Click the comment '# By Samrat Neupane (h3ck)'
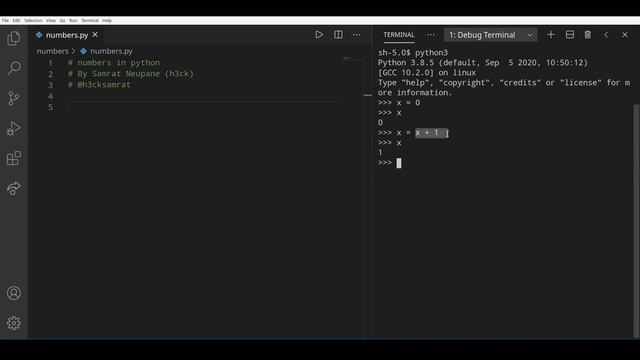Viewport: 640px width, 360px height. point(131,73)
